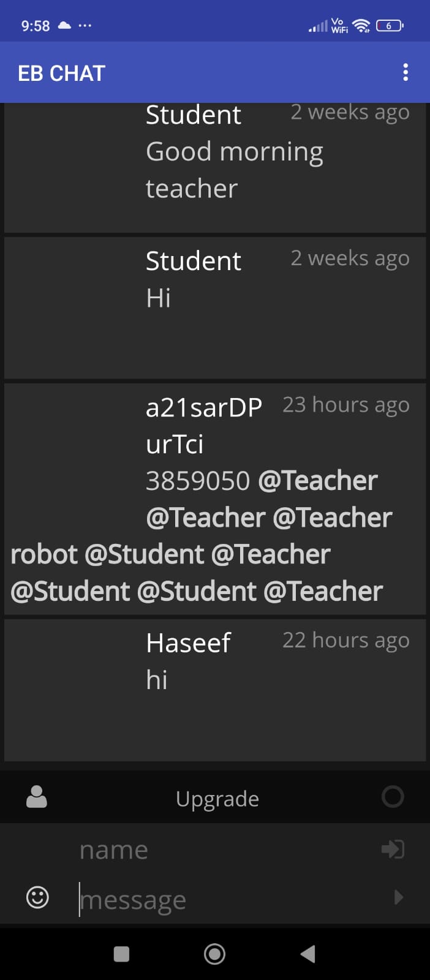
Task: Click the Upgrade link
Action: [x=217, y=799]
